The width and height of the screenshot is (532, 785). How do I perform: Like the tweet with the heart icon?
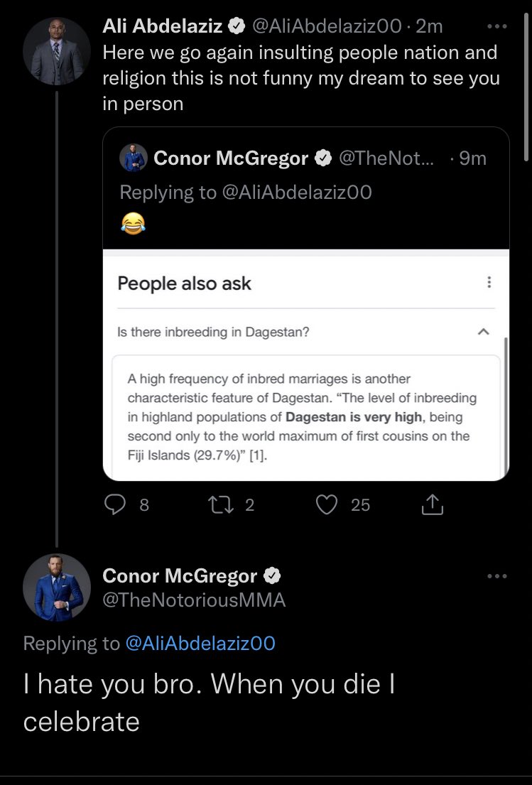[x=327, y=504]
